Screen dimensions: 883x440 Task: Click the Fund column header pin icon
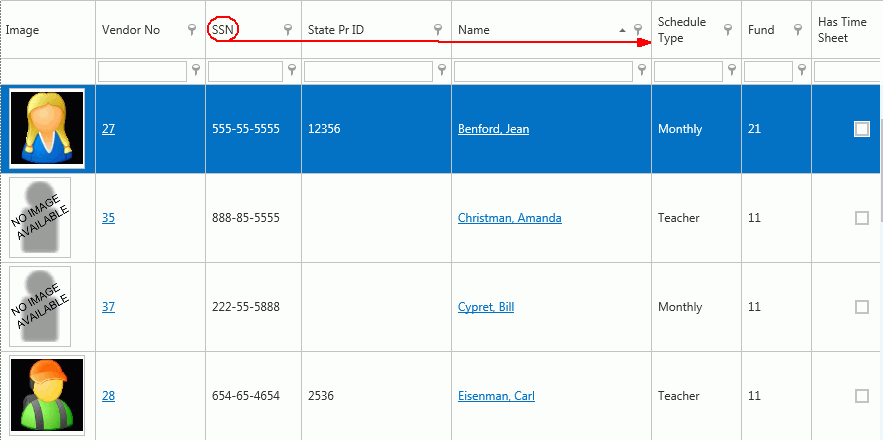[x=797, y=30]
